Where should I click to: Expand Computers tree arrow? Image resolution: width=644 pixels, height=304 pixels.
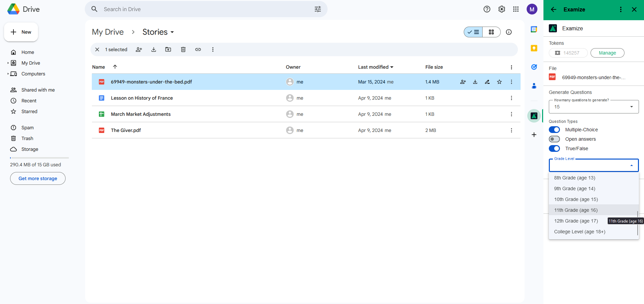(8, 74)
